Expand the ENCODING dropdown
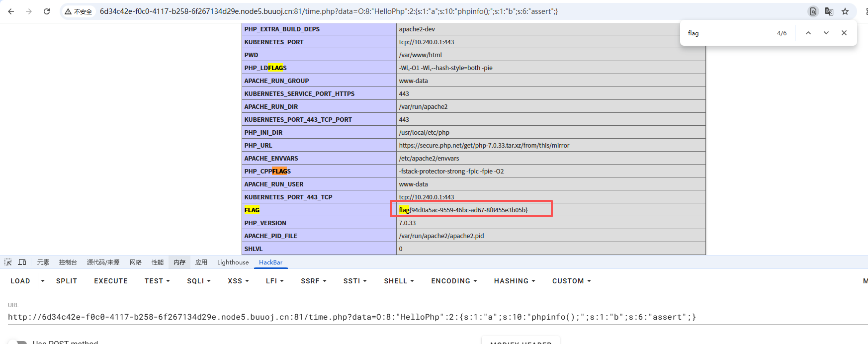868x344 pixels. click(454, 281)
